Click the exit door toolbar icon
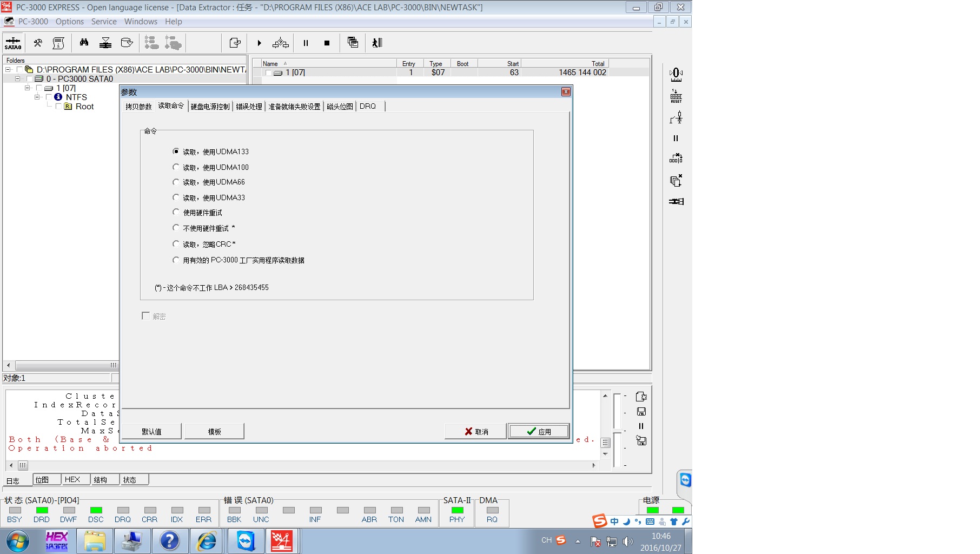The width and height of the screenshot is (980, 554). point(377,43)
